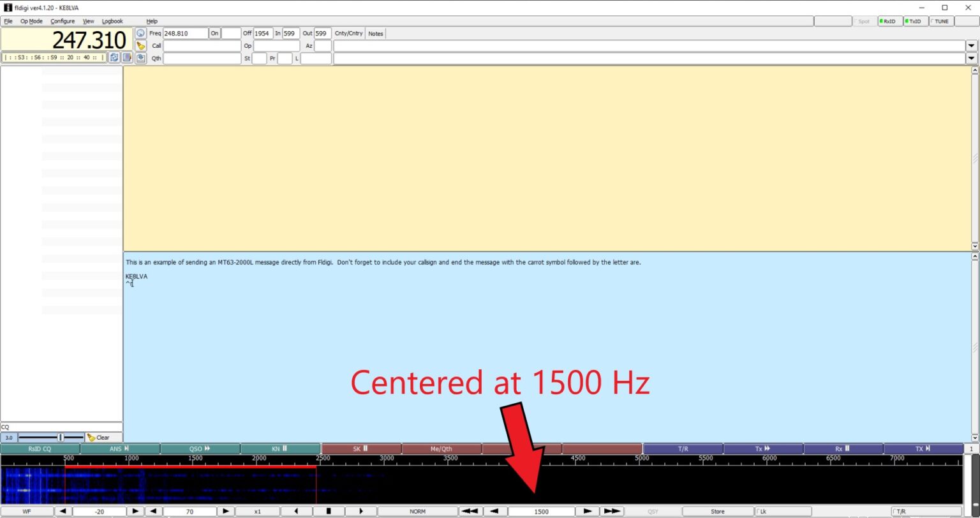Screen dimensions: 980x518
Task: Open the Configure menu
Action: pos(63,21)
